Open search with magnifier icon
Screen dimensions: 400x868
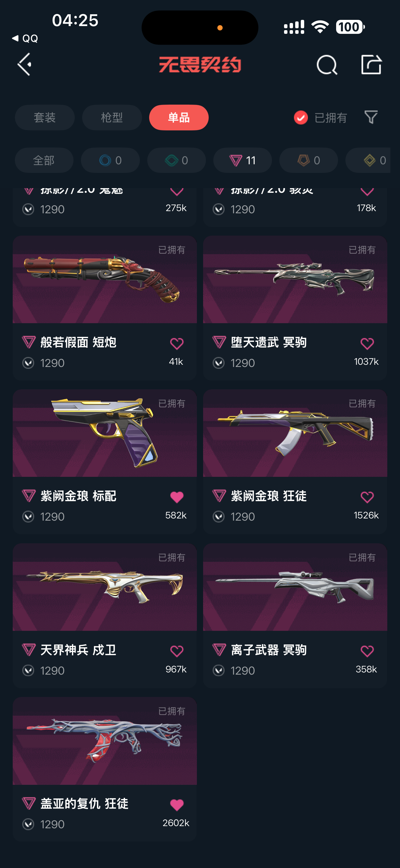coord(327,65)
